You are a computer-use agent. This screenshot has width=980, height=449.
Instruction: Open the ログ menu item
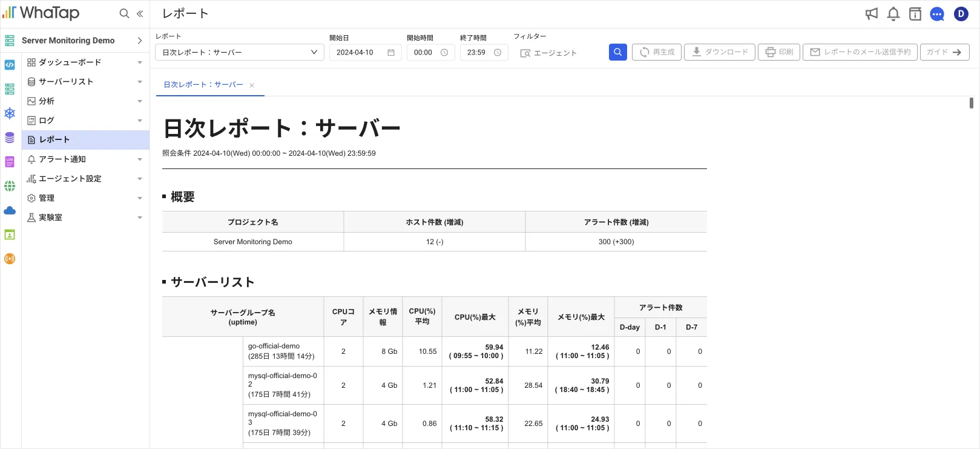(x=85, y=121)
